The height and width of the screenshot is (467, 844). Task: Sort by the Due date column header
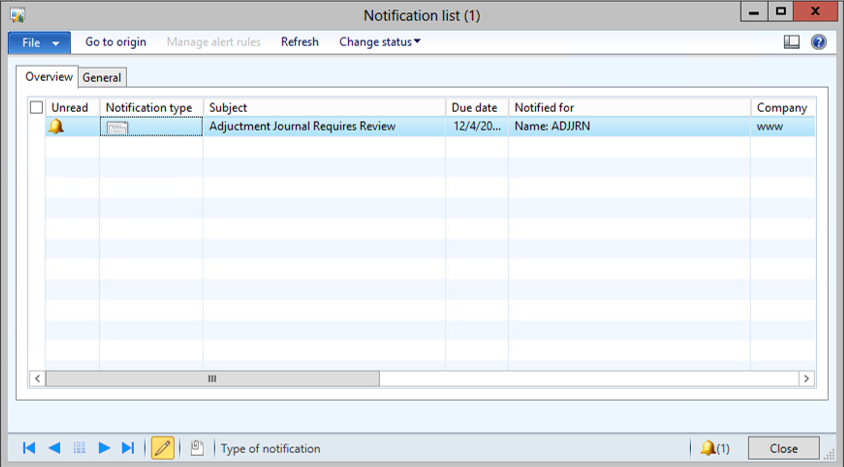click(474, 107)
